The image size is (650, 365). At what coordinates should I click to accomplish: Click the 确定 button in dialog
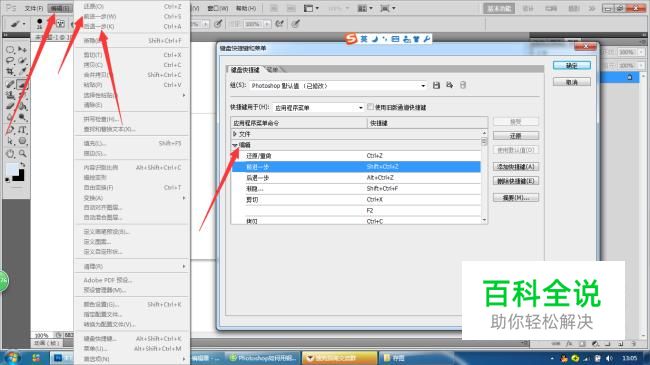(572, 66)
